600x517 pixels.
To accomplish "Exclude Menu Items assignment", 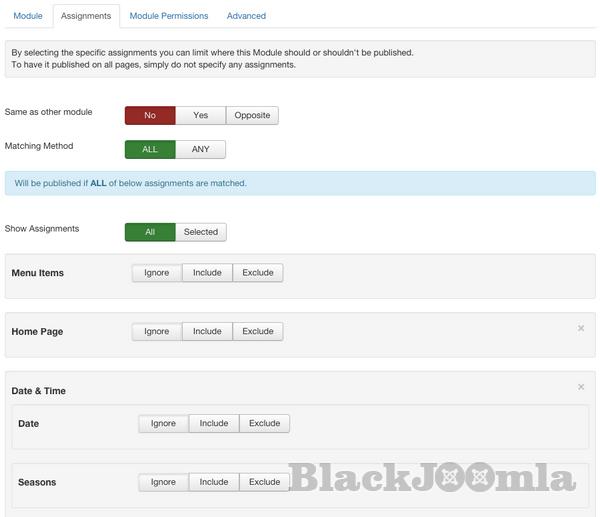I will point(258,272).
